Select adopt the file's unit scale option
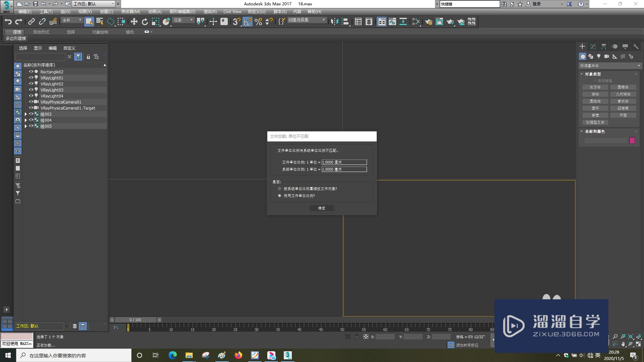The height and width of the screenshot is (362, 644). pyautogui.click(x=279, y=196)
